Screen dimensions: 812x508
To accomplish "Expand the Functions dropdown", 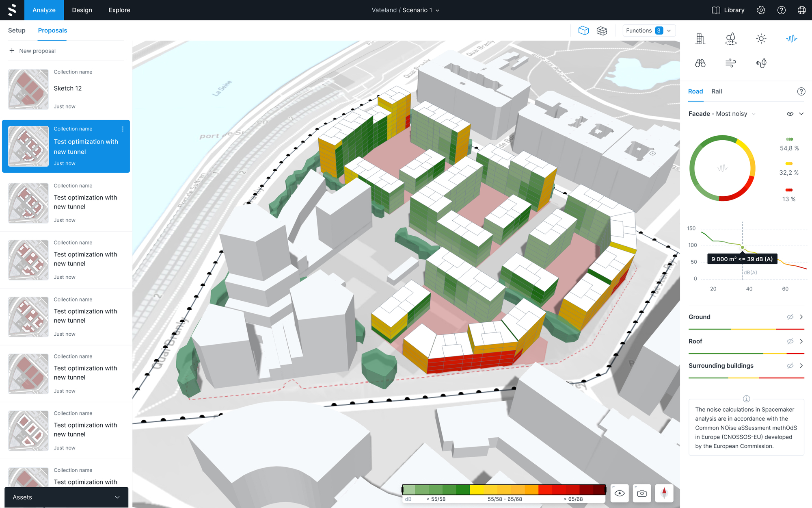I will point(649,30).
